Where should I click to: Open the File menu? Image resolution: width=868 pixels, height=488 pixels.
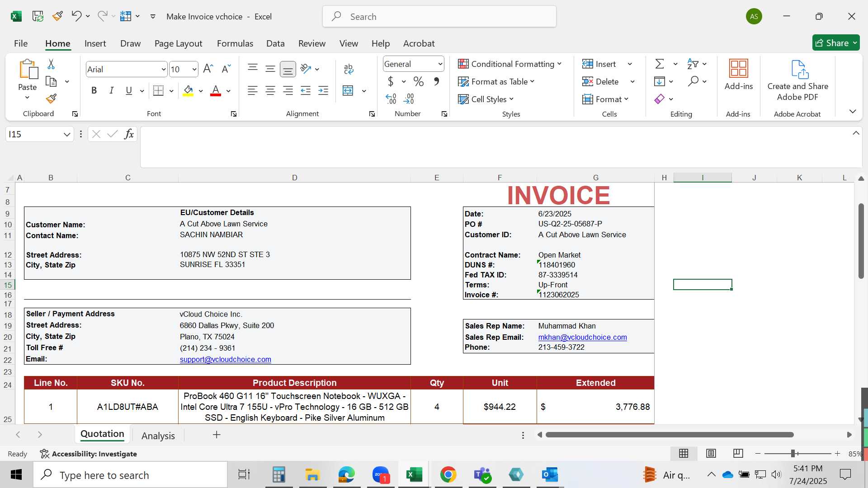pyautogui.click(x=21, y=43)
